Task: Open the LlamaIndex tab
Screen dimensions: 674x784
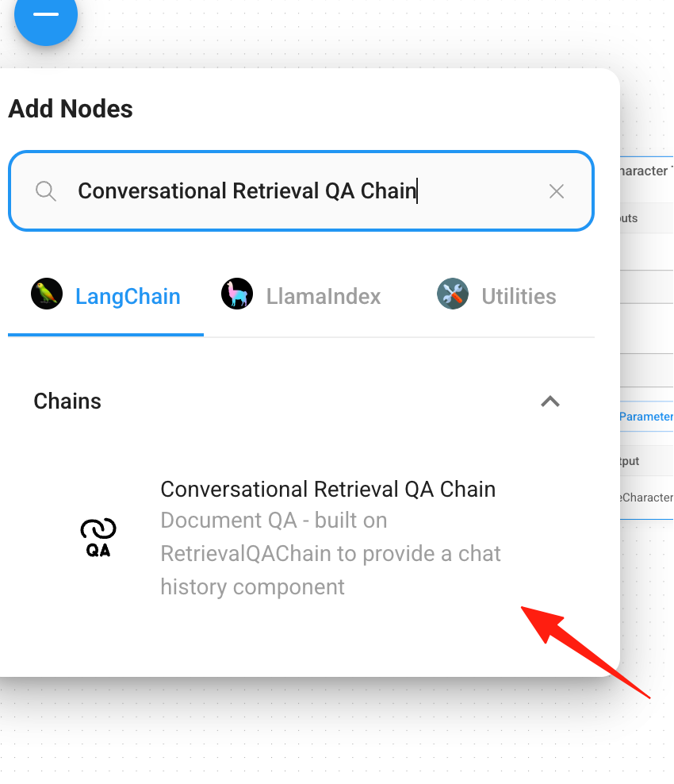Action: (x=324, y=296)
